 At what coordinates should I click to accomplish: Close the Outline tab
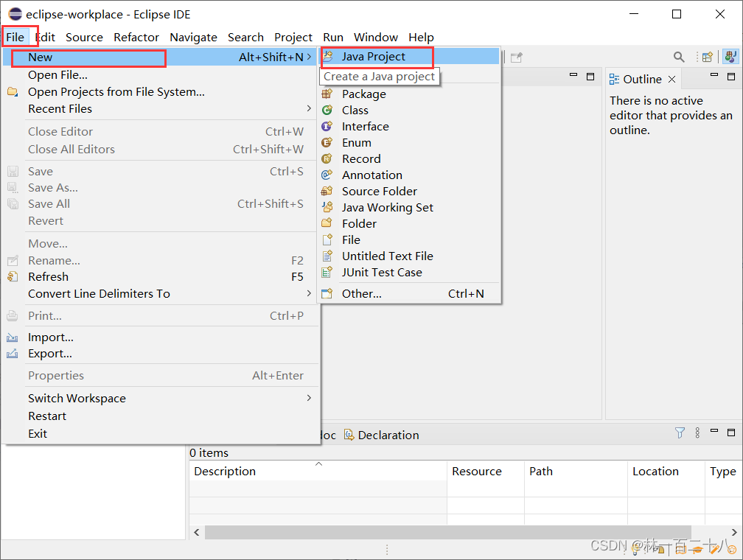(x=672, y=79)
